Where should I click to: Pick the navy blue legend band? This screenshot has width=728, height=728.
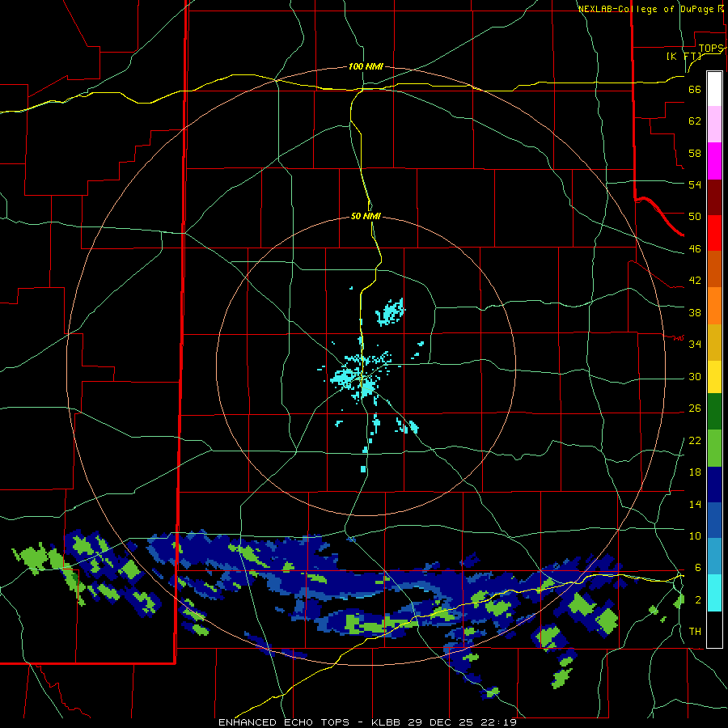pos(714,485)
